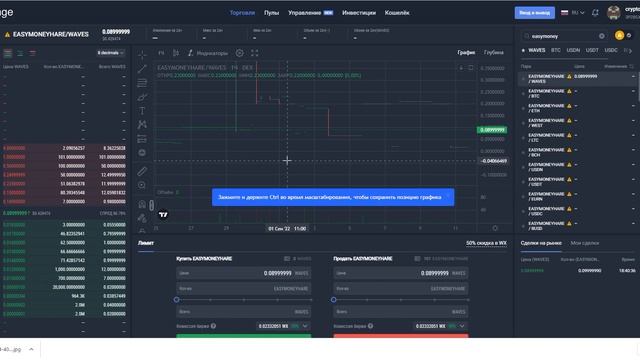
Task: Select the EASYMONEYHARE / EURN pair
Action: [x=576, y=196]
